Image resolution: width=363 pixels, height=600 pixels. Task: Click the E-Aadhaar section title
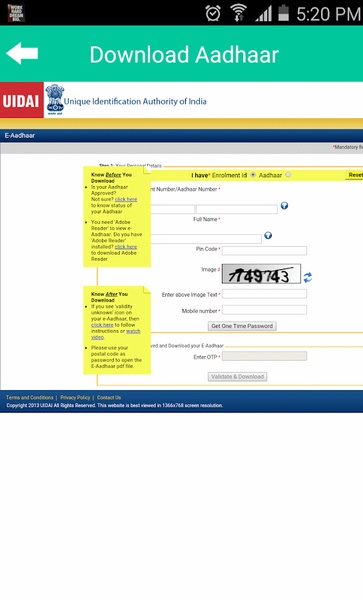coord(20,135)
